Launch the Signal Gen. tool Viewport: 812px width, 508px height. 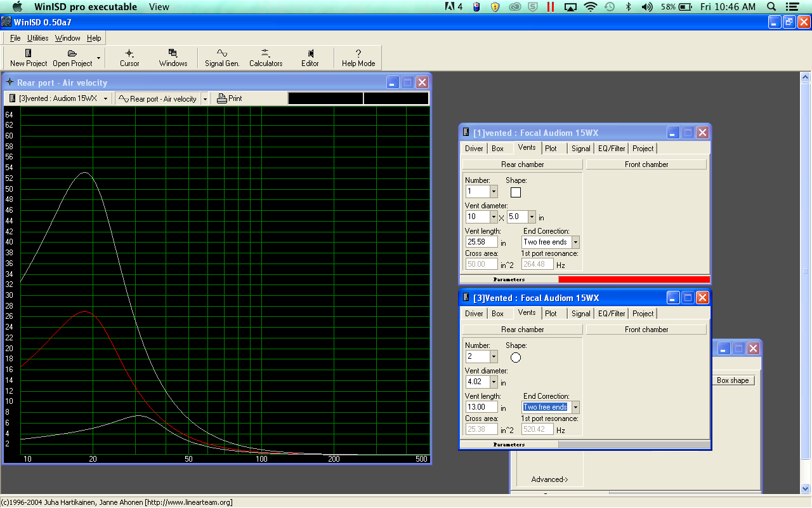click(x=222, y=57)
